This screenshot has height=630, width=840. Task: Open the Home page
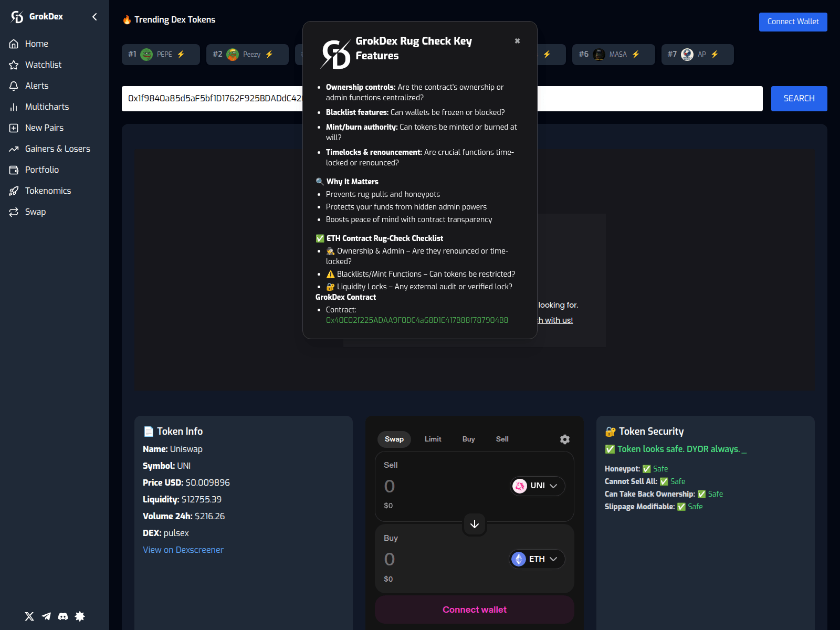click(x=36, y=44)
